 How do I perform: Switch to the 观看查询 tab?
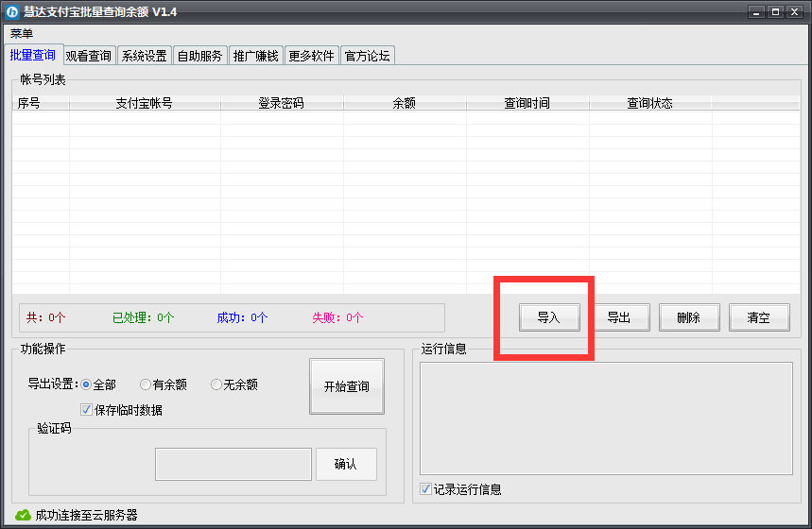click(x=89, y=56)
